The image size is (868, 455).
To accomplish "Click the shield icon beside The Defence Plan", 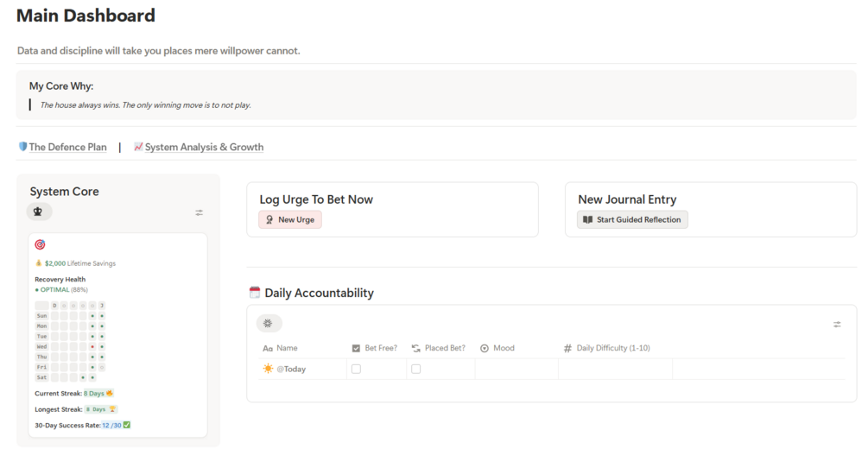I will pyautogui.click(x=22, y=147).
